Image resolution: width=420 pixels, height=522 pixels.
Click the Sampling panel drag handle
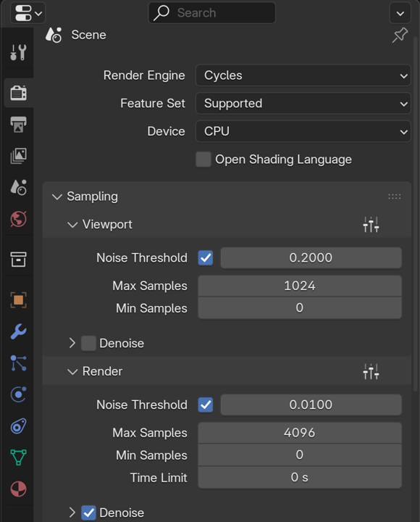pyautogui.click(x=395, y=196)
